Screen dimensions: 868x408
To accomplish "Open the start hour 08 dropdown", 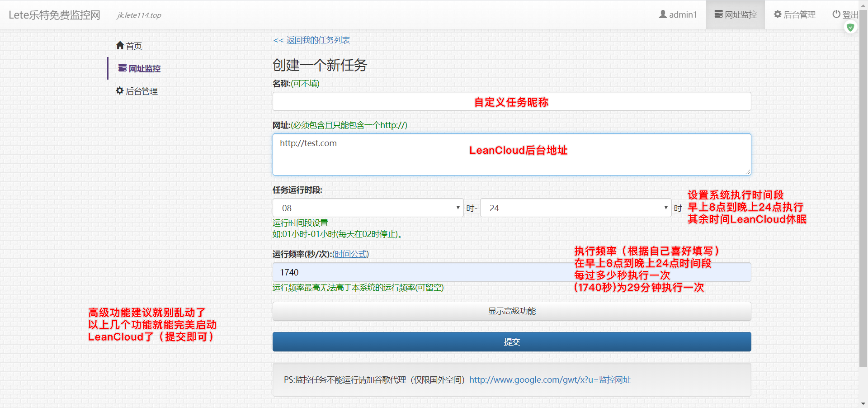I will click(368, 208).
